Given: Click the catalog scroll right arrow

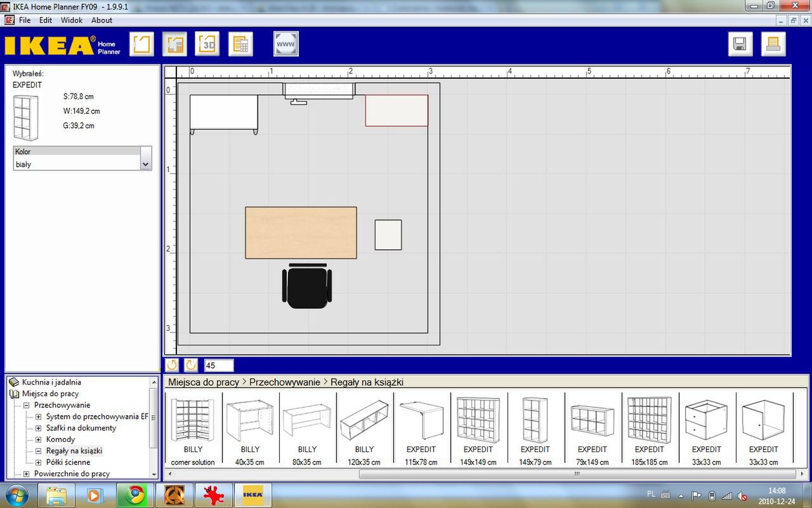Looking at the screenshot, I should [802, 474].
